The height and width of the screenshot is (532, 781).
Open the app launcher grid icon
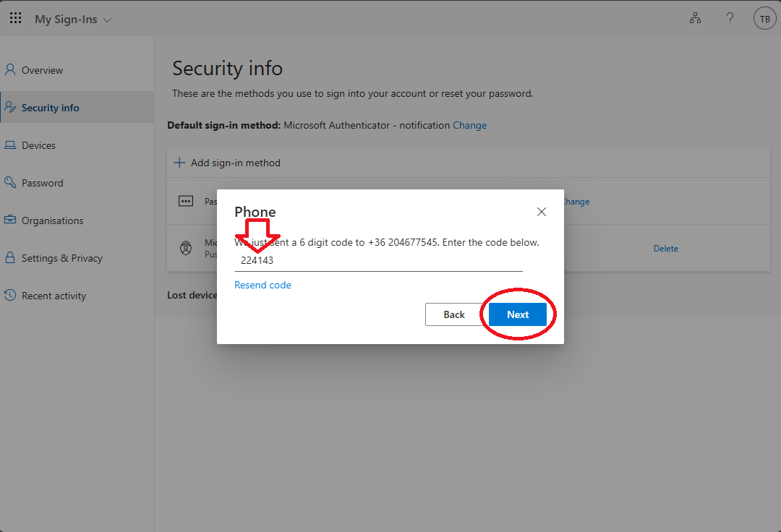pyautogui.click(x=15, y=18)
